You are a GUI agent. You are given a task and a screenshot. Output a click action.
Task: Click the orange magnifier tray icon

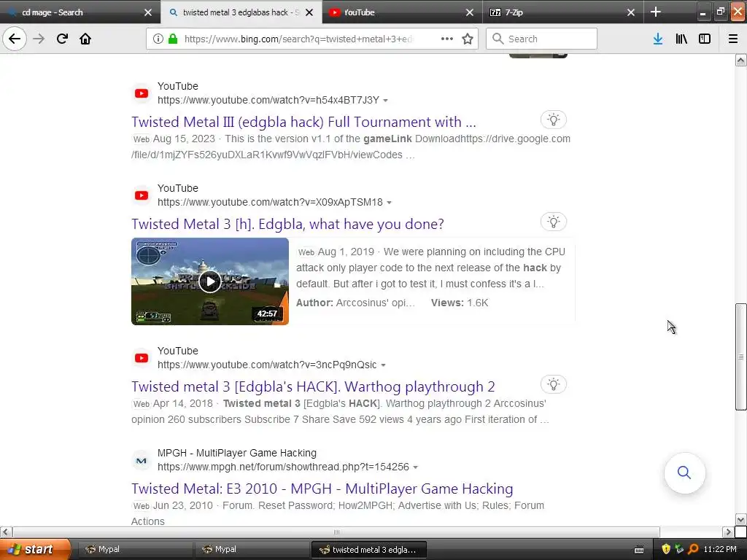point(693,549)
